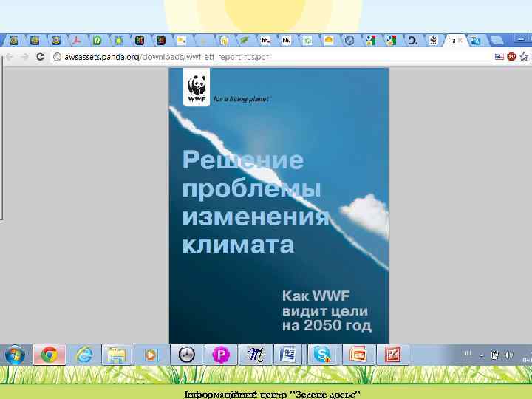Open Skype from the taskbar
The image size is (532, 399).
(x=321, y=355)
